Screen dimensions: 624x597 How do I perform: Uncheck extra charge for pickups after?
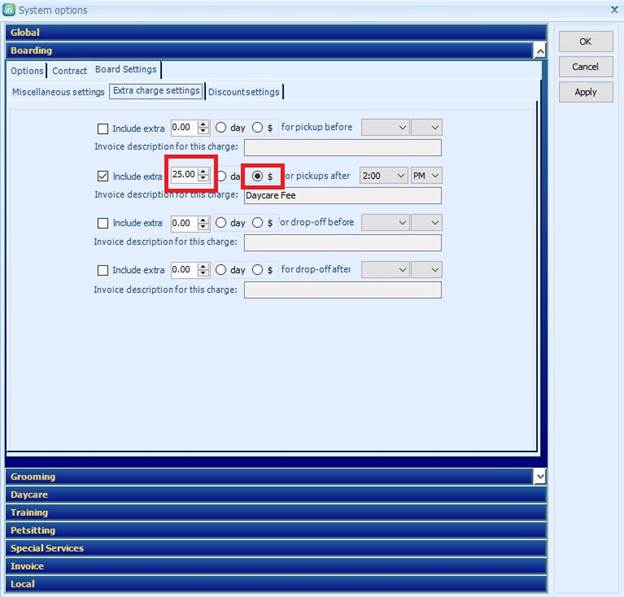pos(103,176)
